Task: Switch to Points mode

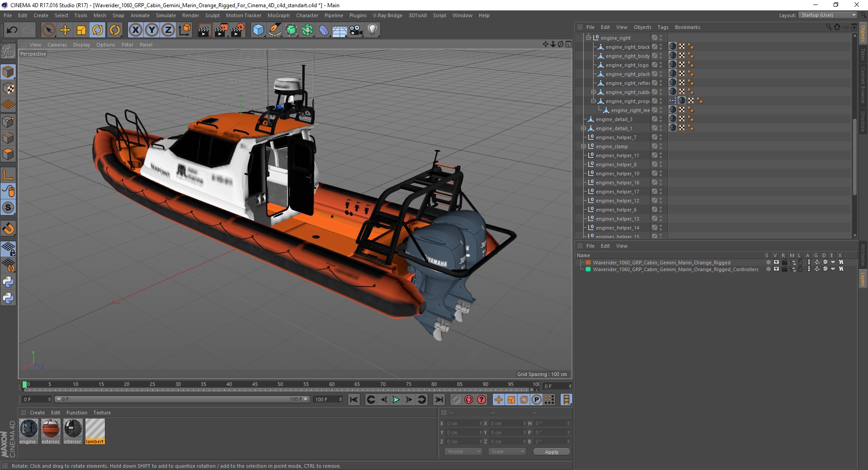Action: tap(8, 121)
